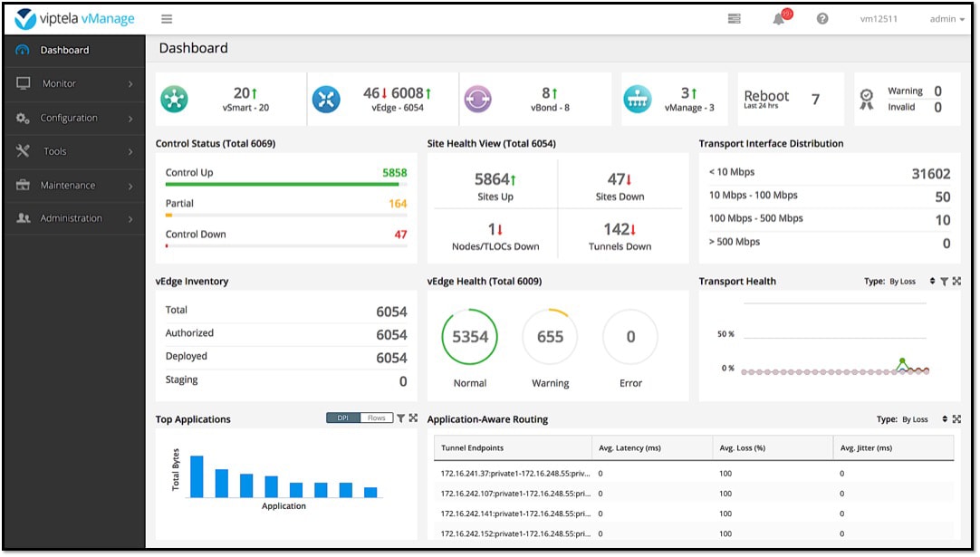The width and height of the screenshot is (980, 557).
Task: Click the Avg. Latency (ms) column header
Action: (x=652, y=447)
